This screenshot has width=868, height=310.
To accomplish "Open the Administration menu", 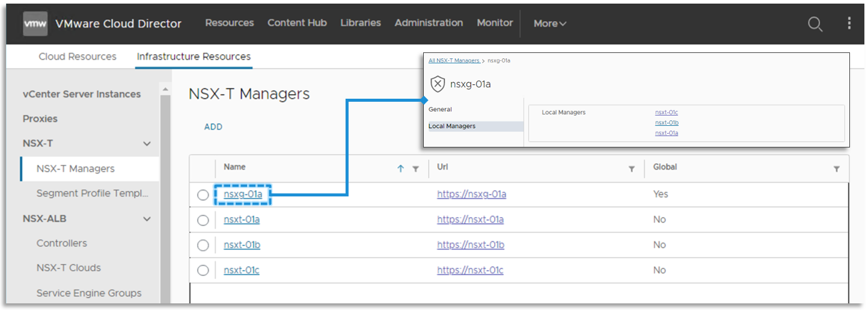I will coord(429,23).
